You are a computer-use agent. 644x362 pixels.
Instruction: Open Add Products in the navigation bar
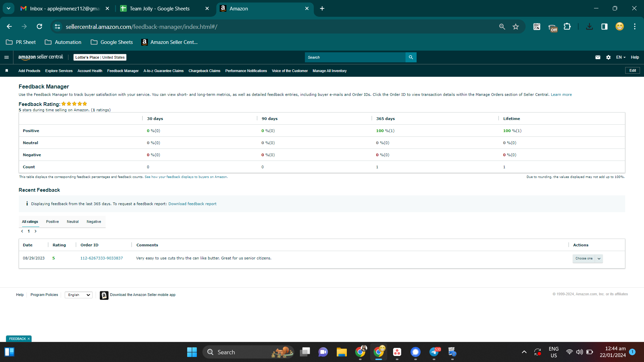click(29, 71)
